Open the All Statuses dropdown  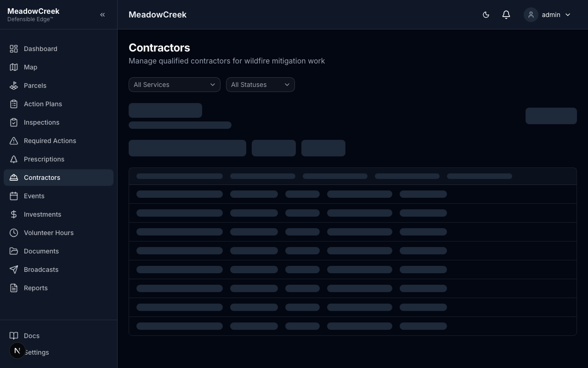(x=260, y=85)
